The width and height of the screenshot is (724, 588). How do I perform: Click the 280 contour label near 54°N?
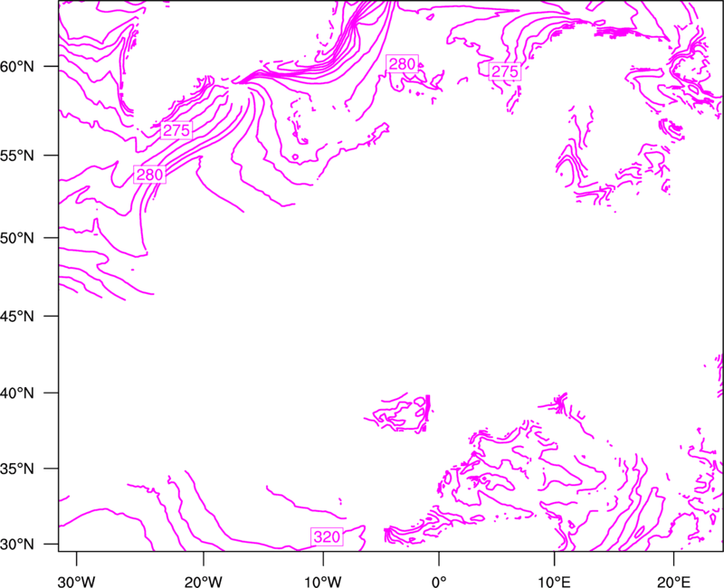[149, 175]
